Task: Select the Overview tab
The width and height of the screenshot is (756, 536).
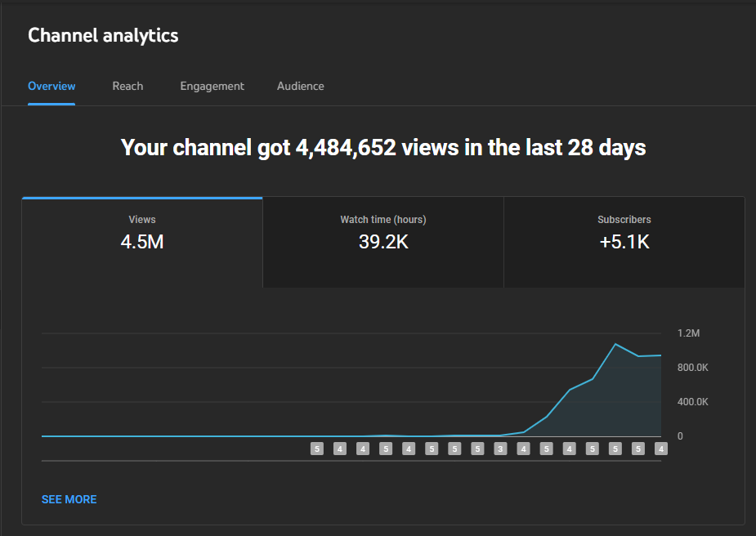Action: [x=51, y=87]
